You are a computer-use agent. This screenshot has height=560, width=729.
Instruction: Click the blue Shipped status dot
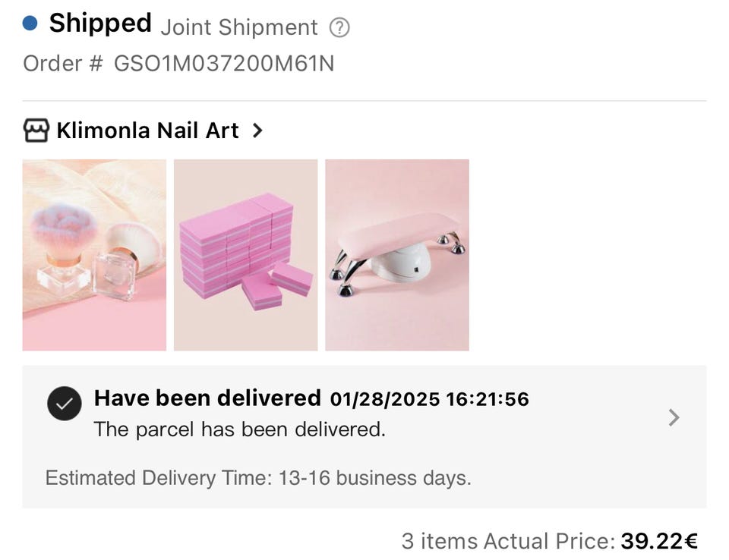[30, 23]
